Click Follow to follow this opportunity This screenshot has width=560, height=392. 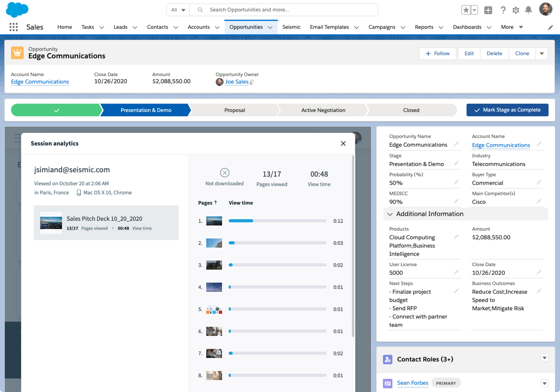[x=437, y=53]
